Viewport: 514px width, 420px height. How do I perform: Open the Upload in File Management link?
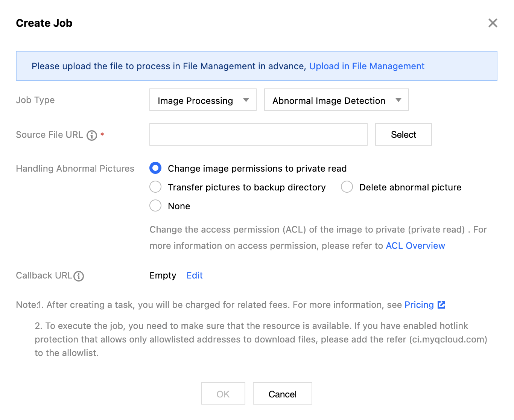[366, 66]
